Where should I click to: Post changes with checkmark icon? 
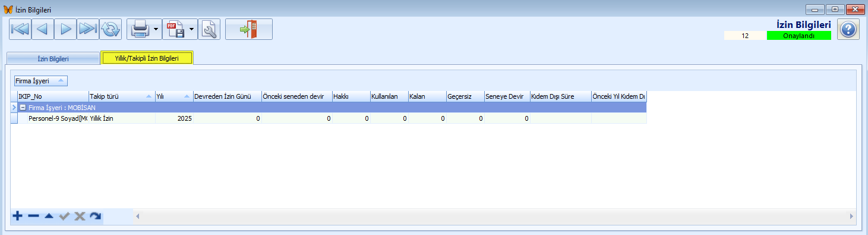(64, 216)
